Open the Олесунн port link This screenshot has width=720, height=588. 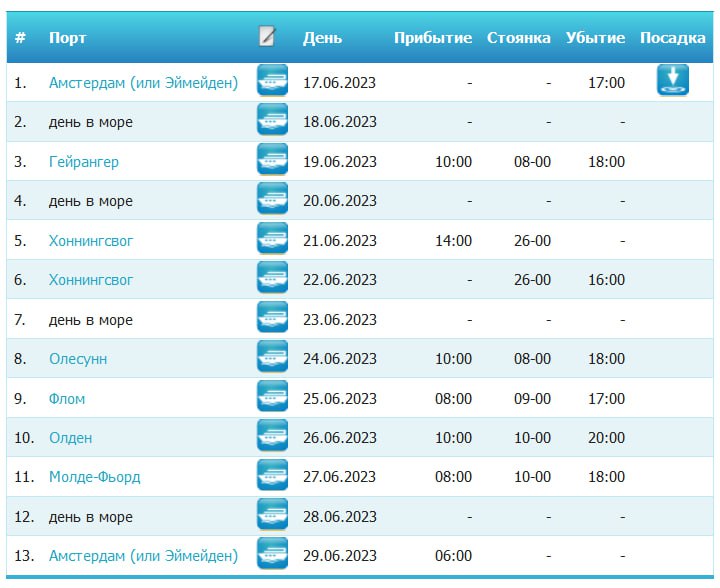pos(78,359)
